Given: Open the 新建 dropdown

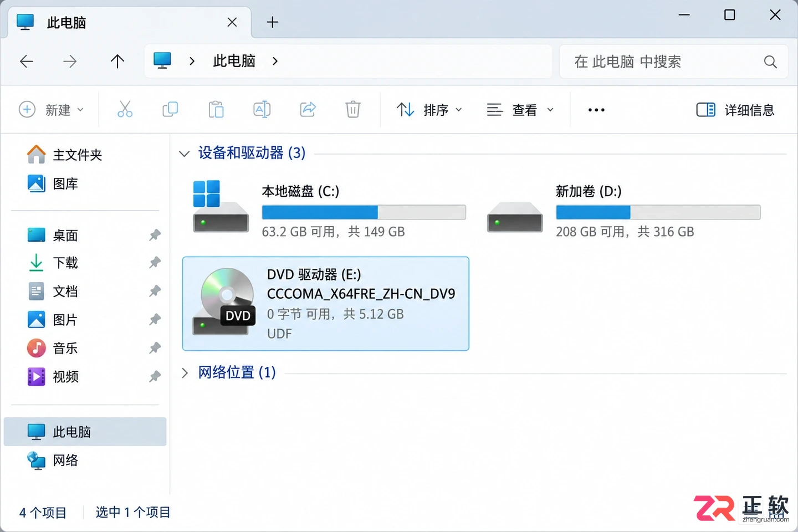Looking at the screenshot, I should coord(51,110).
